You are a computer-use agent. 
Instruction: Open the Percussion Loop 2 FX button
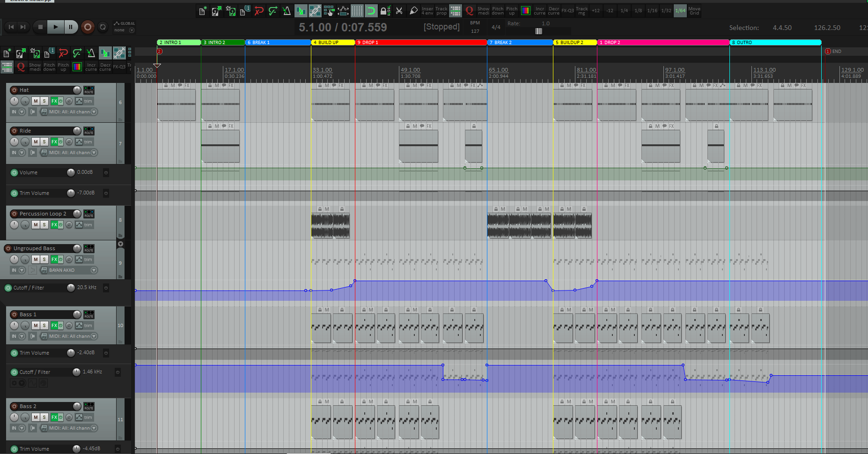(x=54, y=225)
